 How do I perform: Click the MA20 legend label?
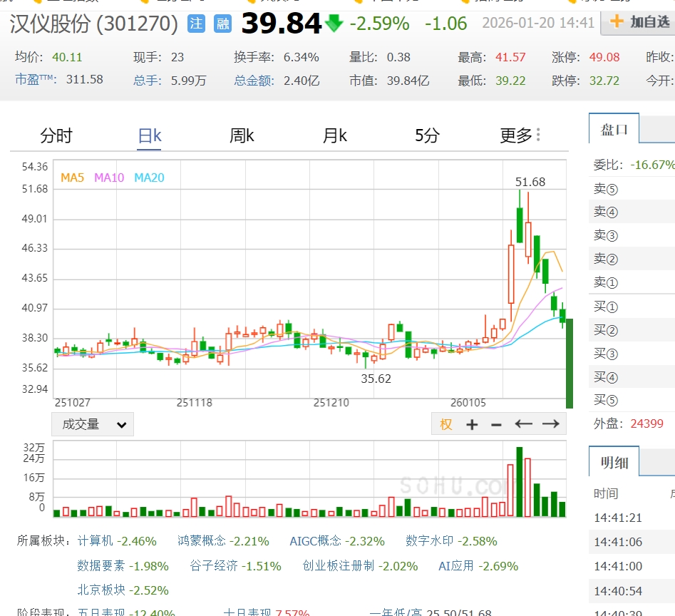pyautogui.click(x=149, y=178)
